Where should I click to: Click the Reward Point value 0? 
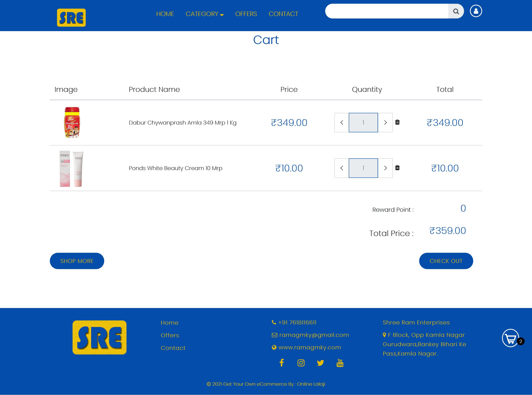[463, 208]
